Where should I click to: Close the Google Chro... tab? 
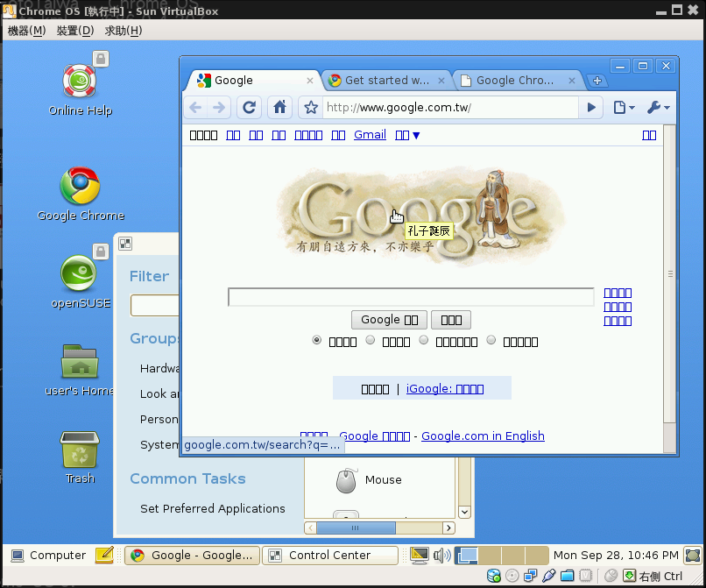tap(572, 81)
